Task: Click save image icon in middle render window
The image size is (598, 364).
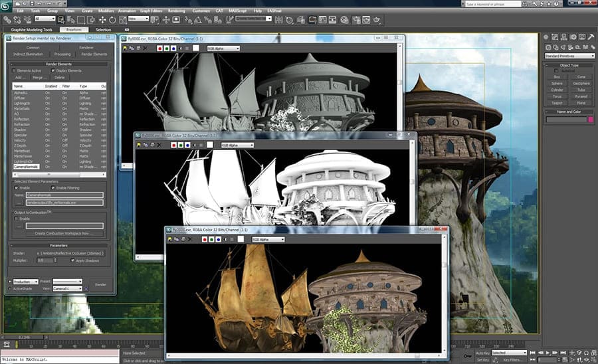Action: [x=139, y=145]
